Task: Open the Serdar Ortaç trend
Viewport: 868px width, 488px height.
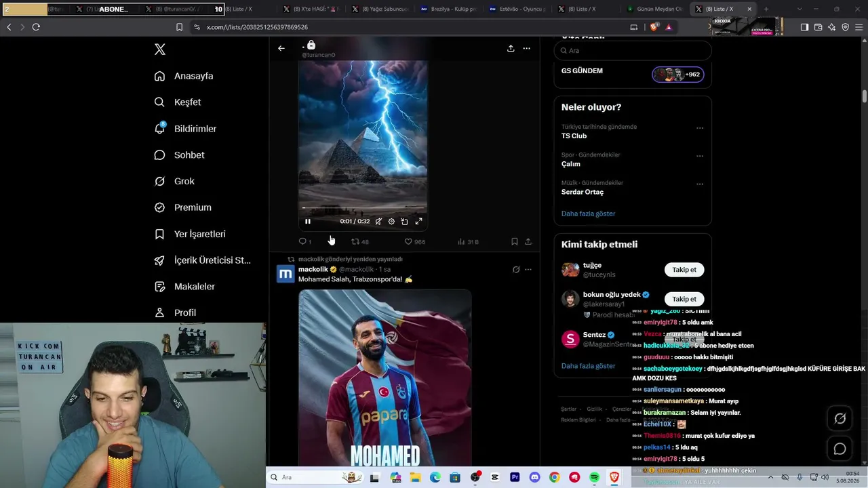Action: coord(583,192)
